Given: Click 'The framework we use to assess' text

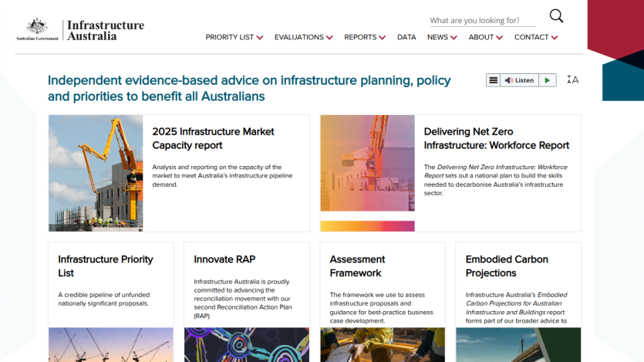Looking at the screenshot, I should (x=381, y=308).
